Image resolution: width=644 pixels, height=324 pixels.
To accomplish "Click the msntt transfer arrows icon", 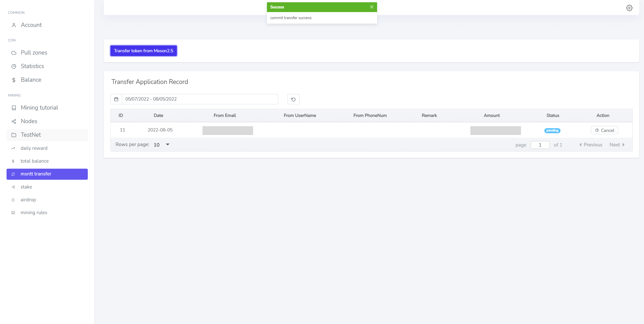I will click(x=13, y=174).
